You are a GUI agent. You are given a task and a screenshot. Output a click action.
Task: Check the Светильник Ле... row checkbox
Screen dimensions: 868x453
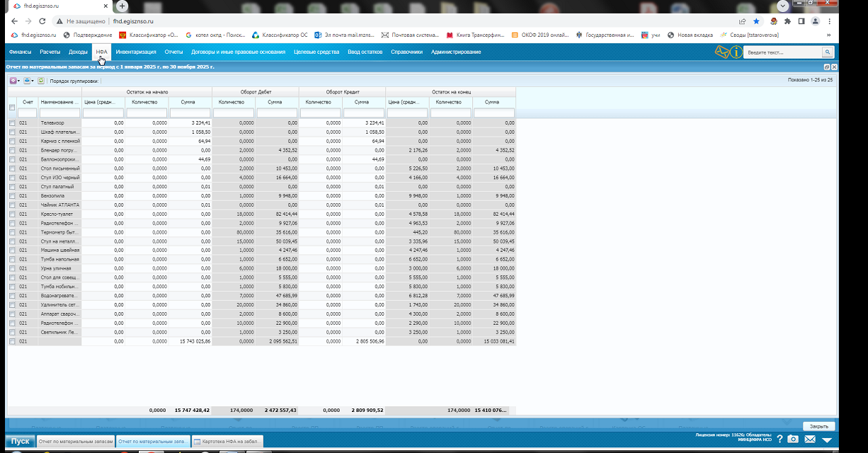12,332
